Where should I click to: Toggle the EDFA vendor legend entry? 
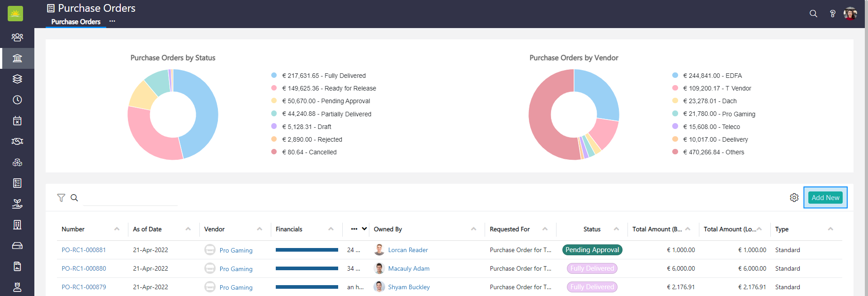(x=712, y=76)
